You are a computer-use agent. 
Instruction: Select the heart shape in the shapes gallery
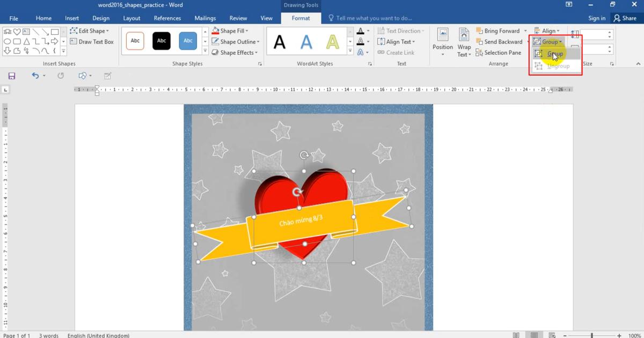point(17,32)
